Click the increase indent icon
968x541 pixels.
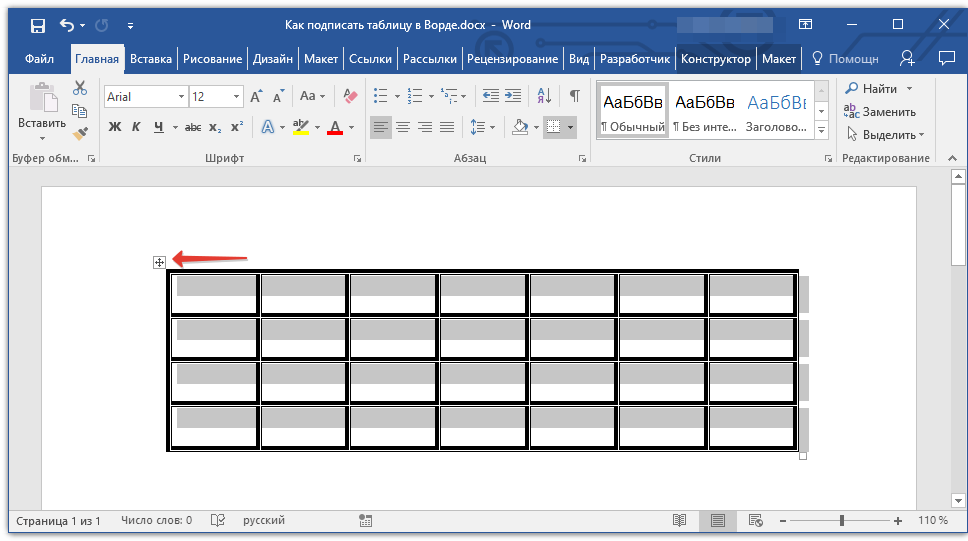[x=513, y=96]
